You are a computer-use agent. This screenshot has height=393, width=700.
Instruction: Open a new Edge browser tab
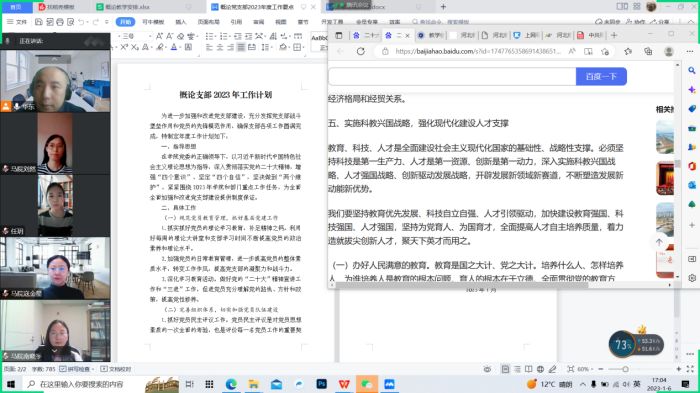pyautogui.click(x=614, y=35)
